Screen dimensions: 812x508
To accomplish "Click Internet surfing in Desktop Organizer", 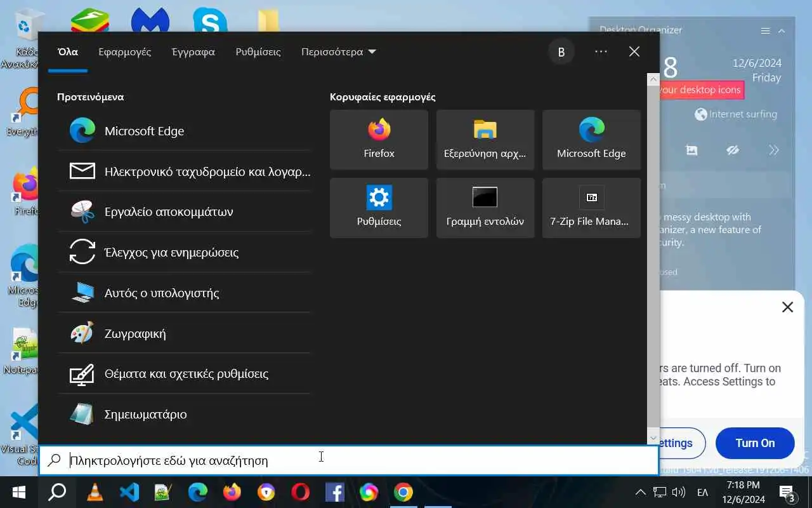I will point(736,114).
